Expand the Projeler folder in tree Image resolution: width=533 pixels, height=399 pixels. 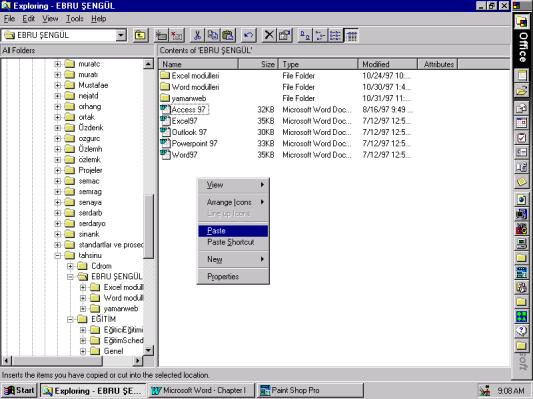[x=58, y=170]
